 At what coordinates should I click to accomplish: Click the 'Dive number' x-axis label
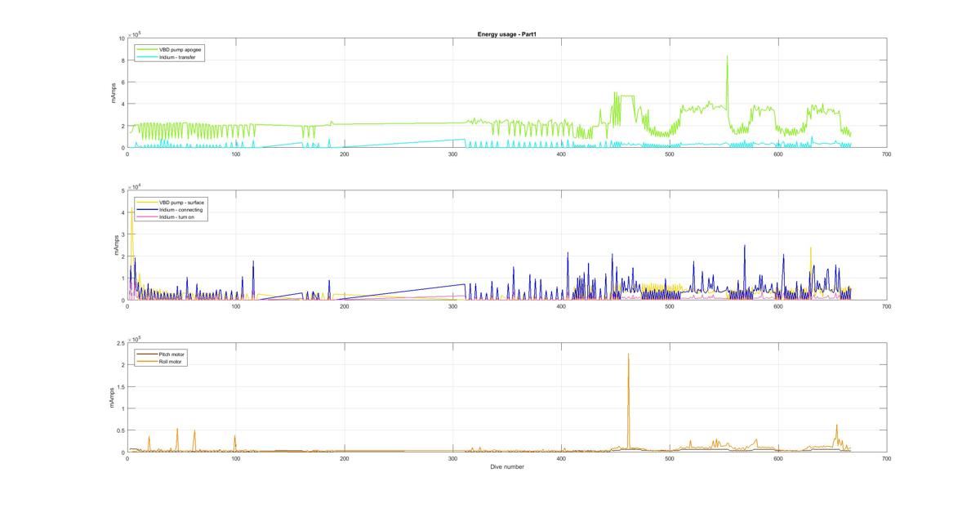pos(506,467)
